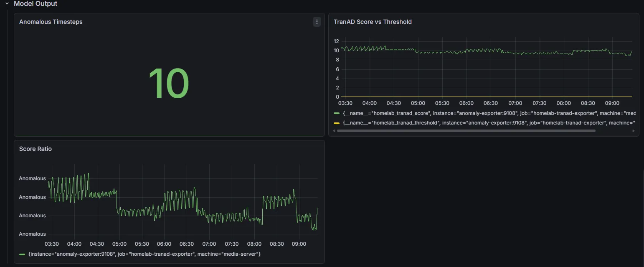Viewport: 644px width, 267px height.
Task: Click the bottom Anomalous y-axis label
Action: click(32, 234)
